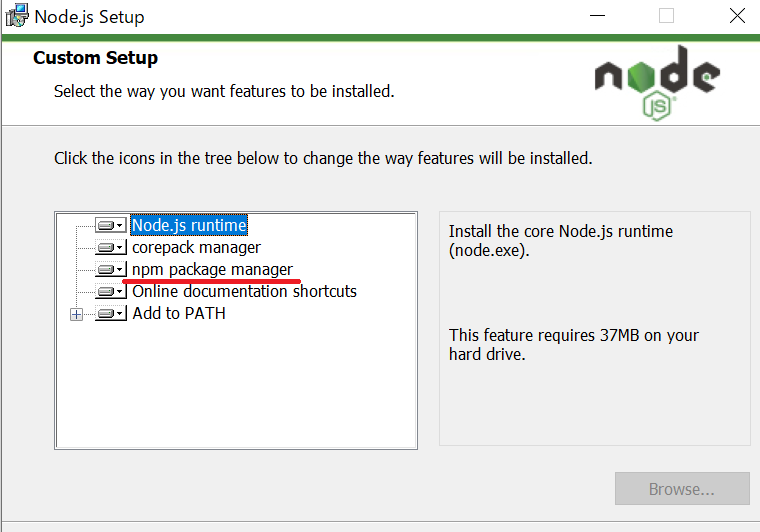760x532 pixels.
Task: Click the Node.js Setup installer icon in title bar
Action: click(x=17, y=16)
